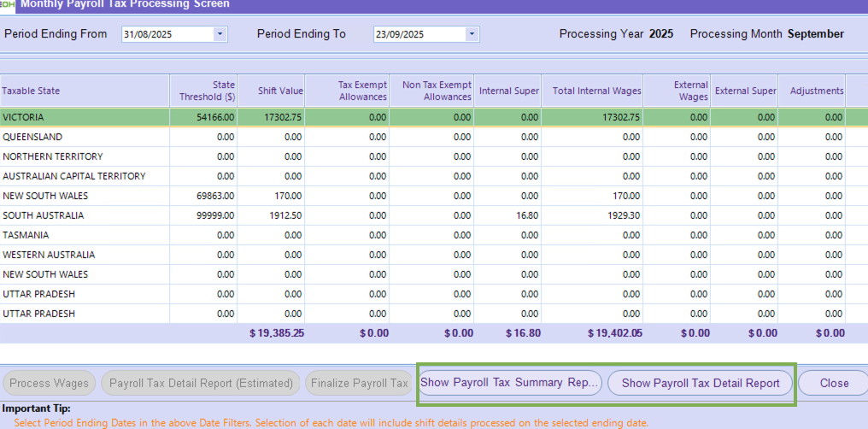Click Payroll Tax Detail Report (Estimated) button
Screen dimensions: 868x429
click(x=201, y=383)
